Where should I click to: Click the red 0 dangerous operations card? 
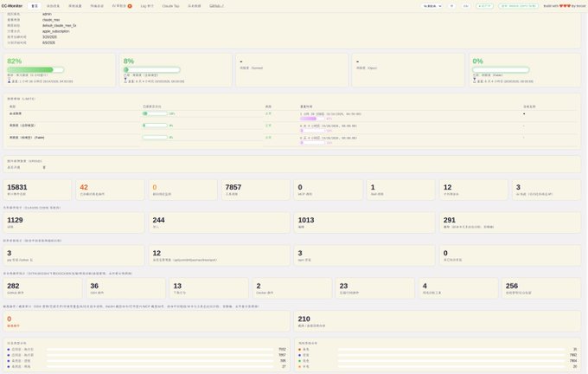coord(146,321)
